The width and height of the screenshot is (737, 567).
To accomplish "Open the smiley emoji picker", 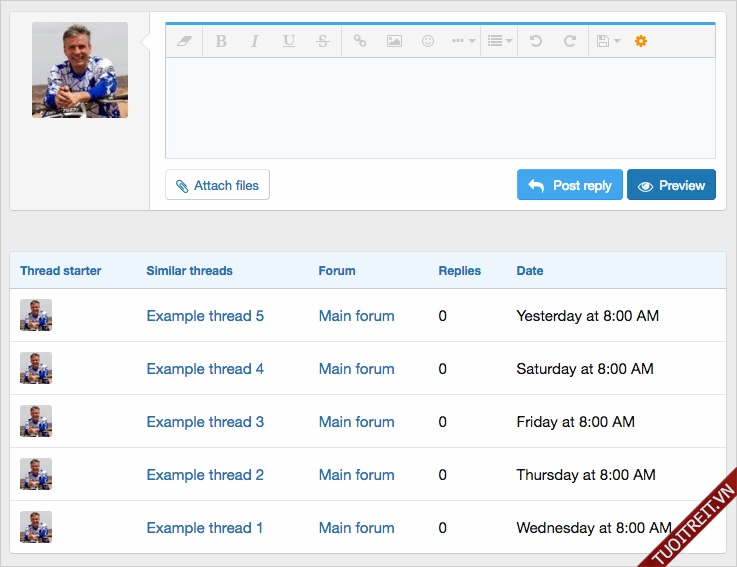I will point(428,41).
